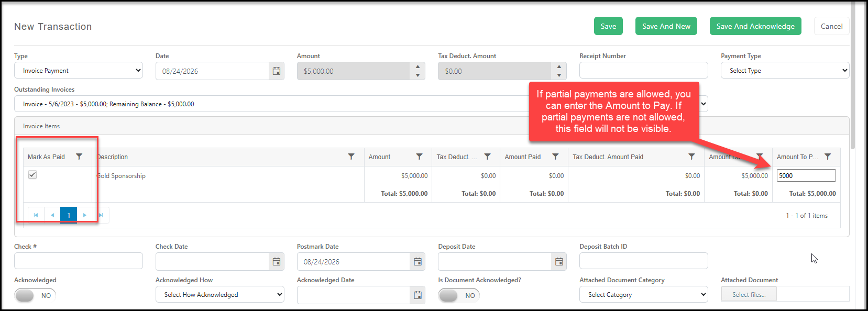Image resolution: width=868 pixels, height=311 pixels.
Task: Filter the Tax Deduct. column
Action: pyautogui.click(x=488, y=157)
